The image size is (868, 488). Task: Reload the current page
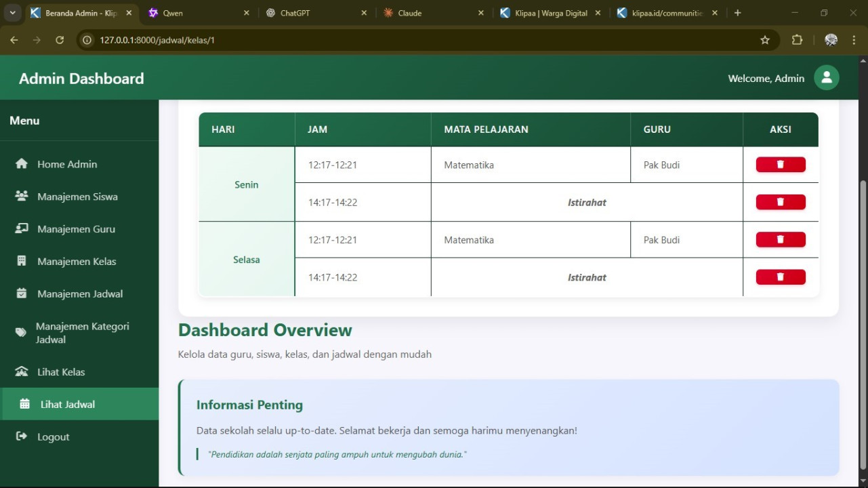pyautogui.click(x=60, y=40)
